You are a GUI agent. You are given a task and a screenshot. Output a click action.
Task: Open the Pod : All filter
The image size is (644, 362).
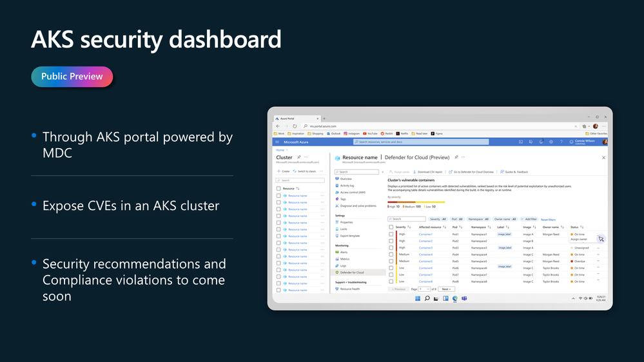point(457,219)
